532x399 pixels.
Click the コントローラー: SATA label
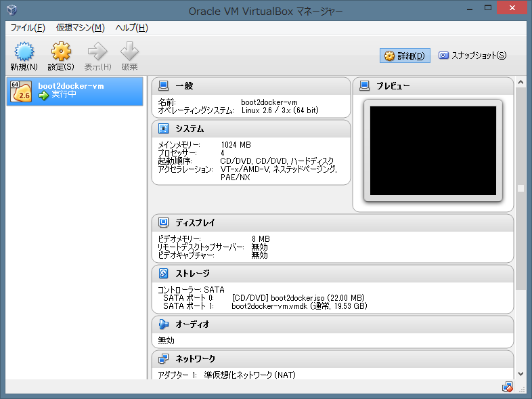click(191, 290)
